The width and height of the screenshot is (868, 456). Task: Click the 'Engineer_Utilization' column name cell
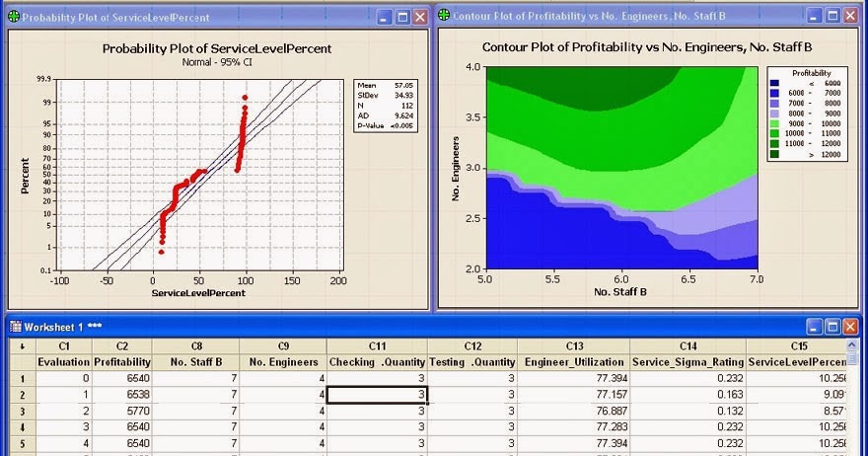point(574,362)
